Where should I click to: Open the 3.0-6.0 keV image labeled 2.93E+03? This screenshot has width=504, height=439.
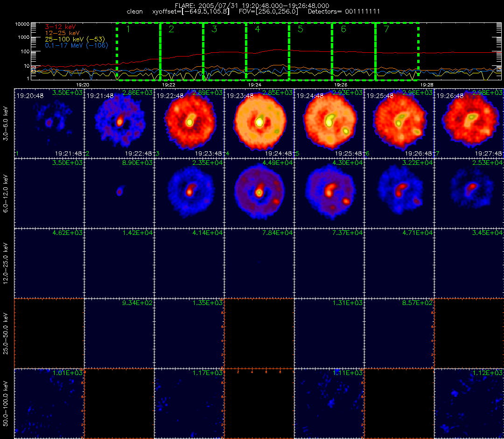329,123
